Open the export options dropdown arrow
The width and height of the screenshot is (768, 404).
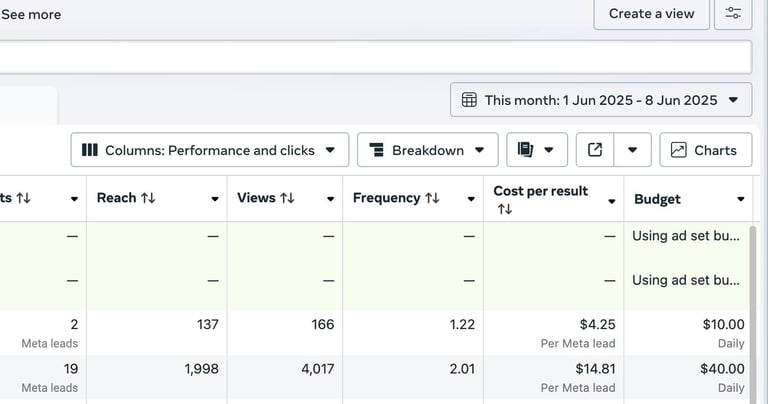632,150
